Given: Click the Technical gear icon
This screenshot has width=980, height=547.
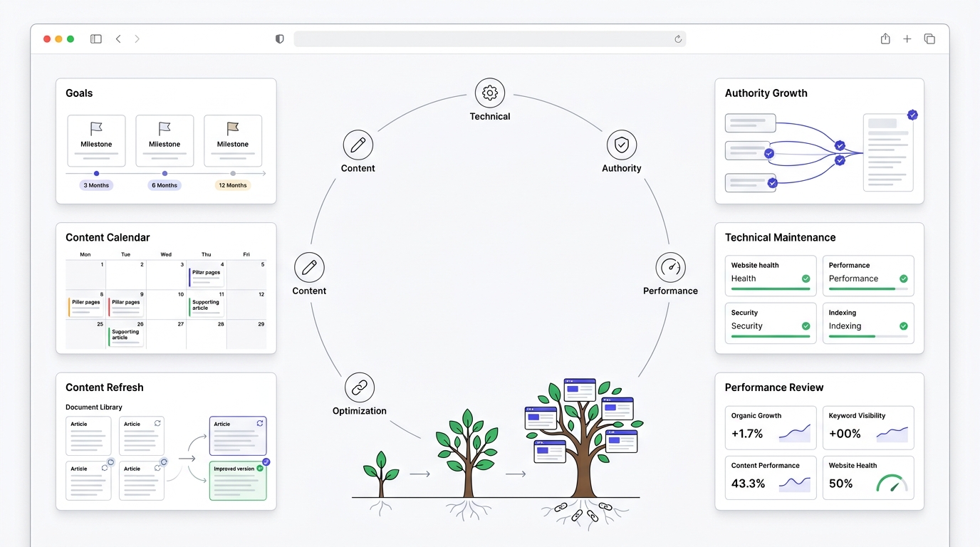Looking at the screenshot, I should tap(490, 93).
